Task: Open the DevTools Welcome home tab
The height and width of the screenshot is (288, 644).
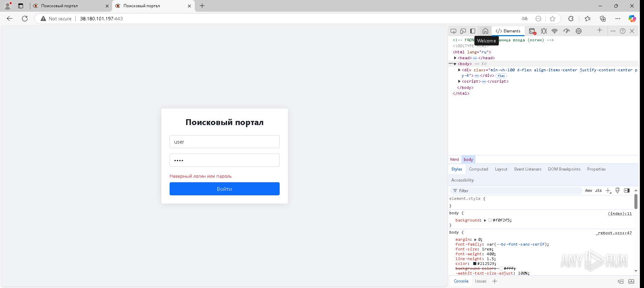Action: pos(485,31)
